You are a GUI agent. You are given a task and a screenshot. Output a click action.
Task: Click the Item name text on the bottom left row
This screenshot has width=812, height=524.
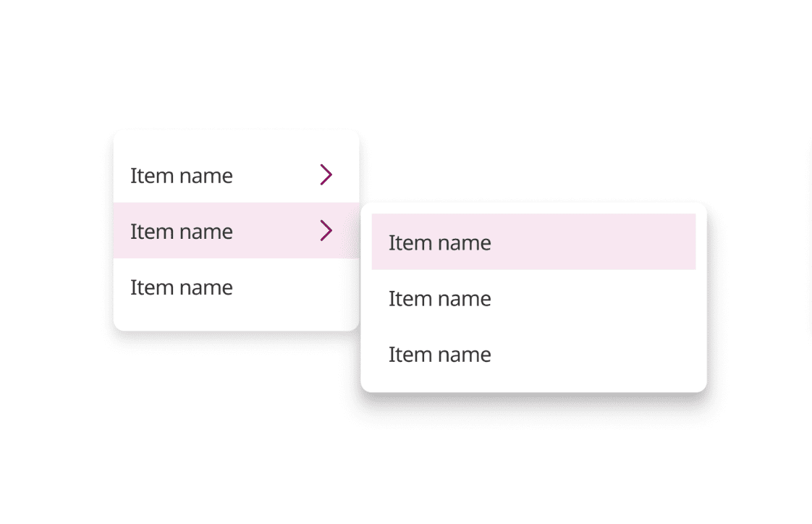coord(182,287)
